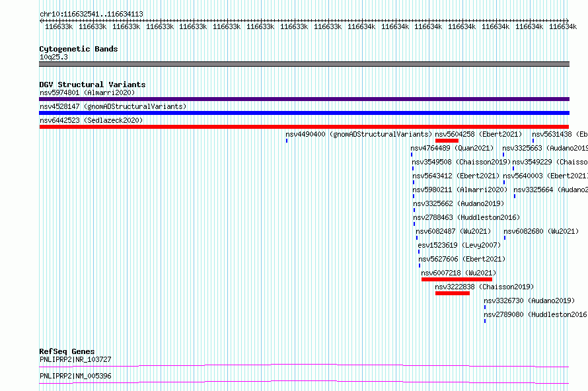
Task: Open the nsv3549229 variant label
Action: [550, 162]
